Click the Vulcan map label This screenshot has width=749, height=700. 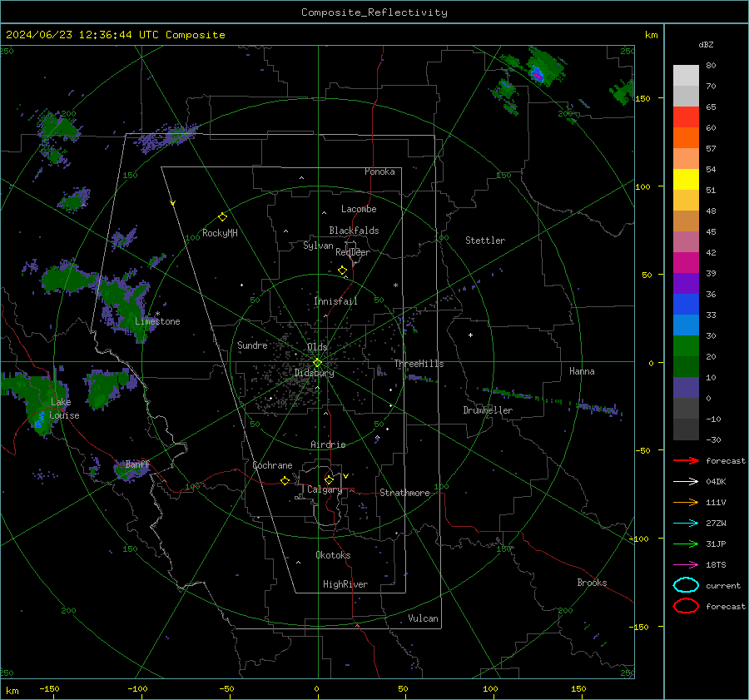pyautogui.click(x=423, y=618)
